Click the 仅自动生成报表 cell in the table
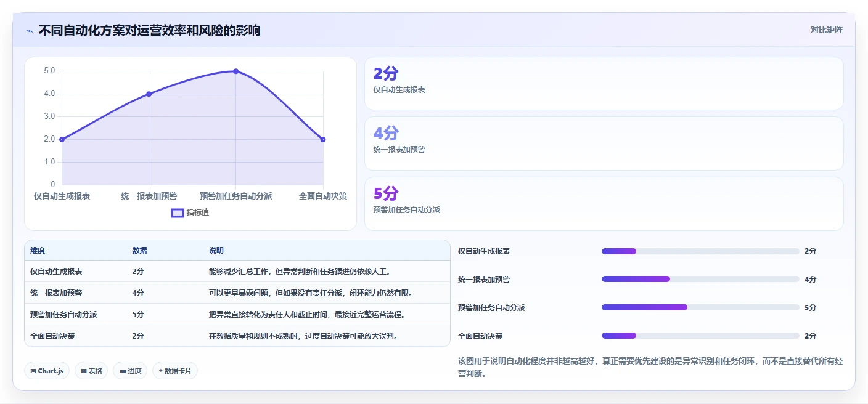The image size is (868, 404). pyautogui.click(x=56, y=272)
